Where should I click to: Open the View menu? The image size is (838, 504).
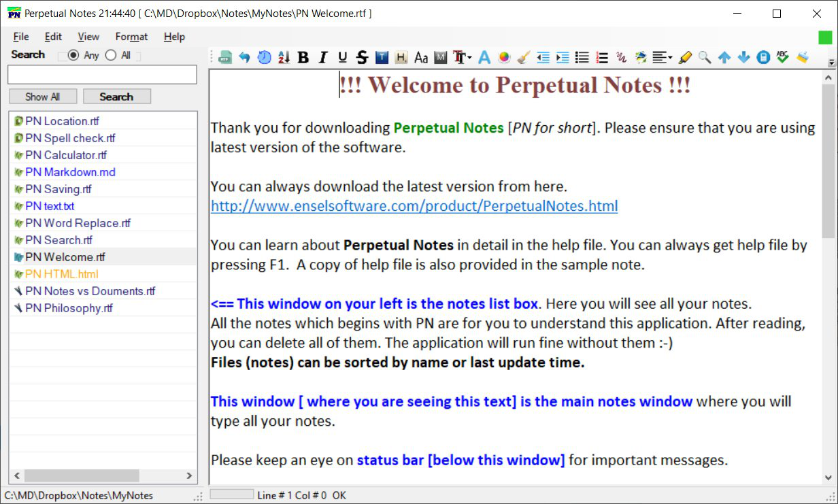click(88, 37)
